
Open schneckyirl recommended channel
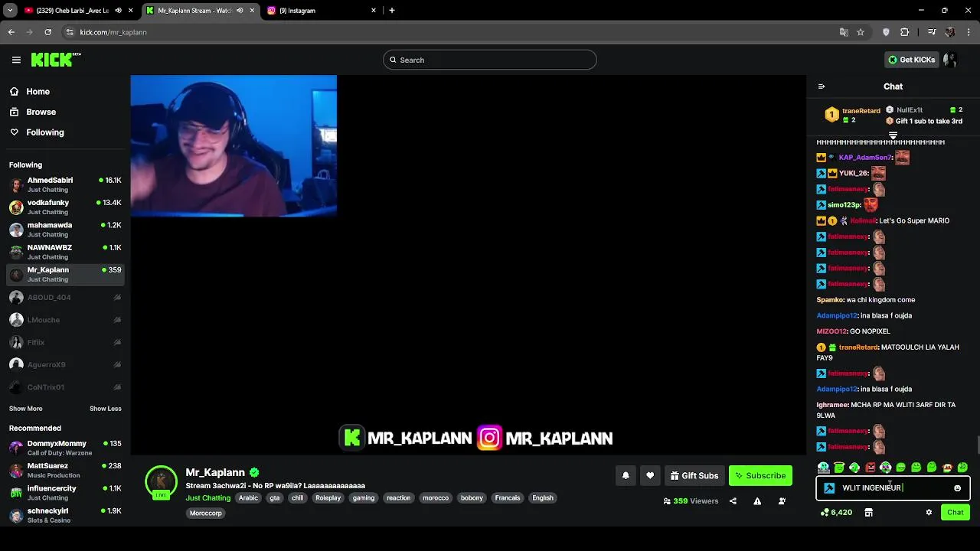[x=65, y=515]
